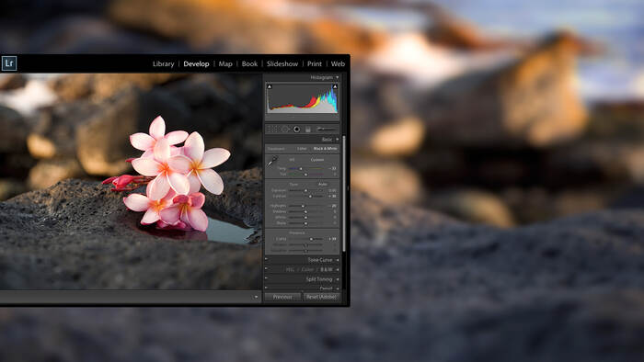Open the WB Custom preset dropdown
Image resolution: width=644 pixels, height=362 pixels.
[x=317, y=160]
